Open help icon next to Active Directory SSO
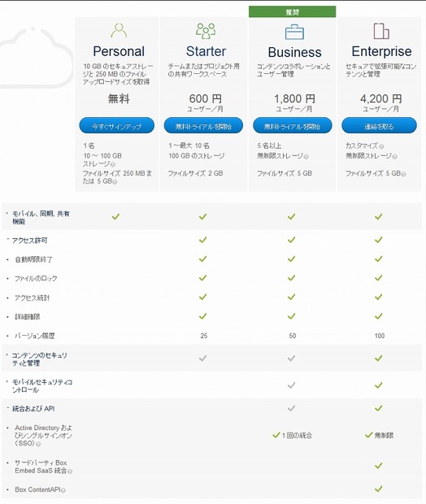Screen dimensions: 426x504 (38, 444)
